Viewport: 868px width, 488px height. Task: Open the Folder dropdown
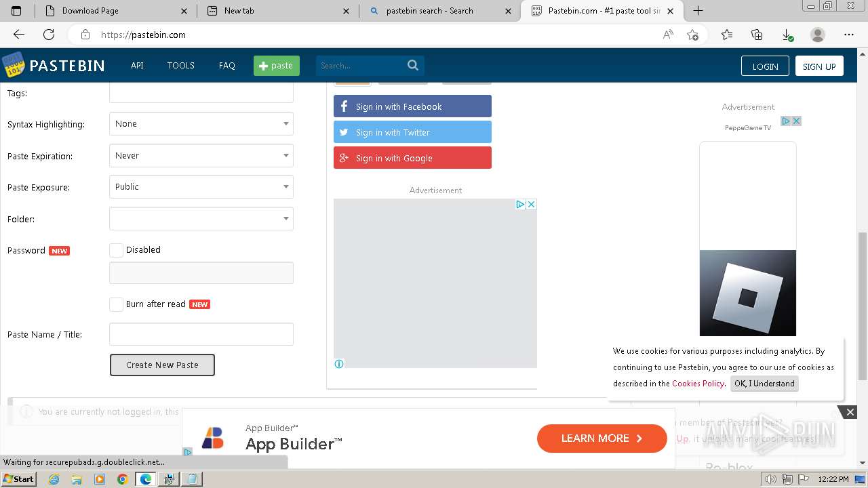coord(201,219)
